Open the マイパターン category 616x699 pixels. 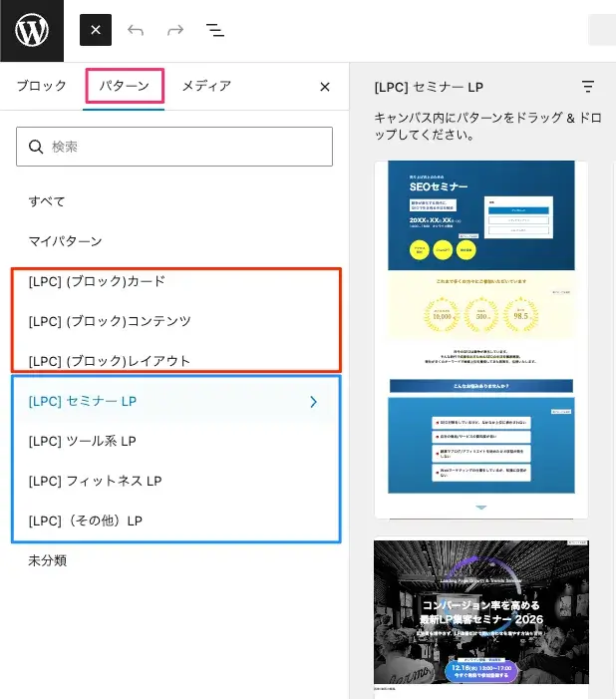click(65, 241)
